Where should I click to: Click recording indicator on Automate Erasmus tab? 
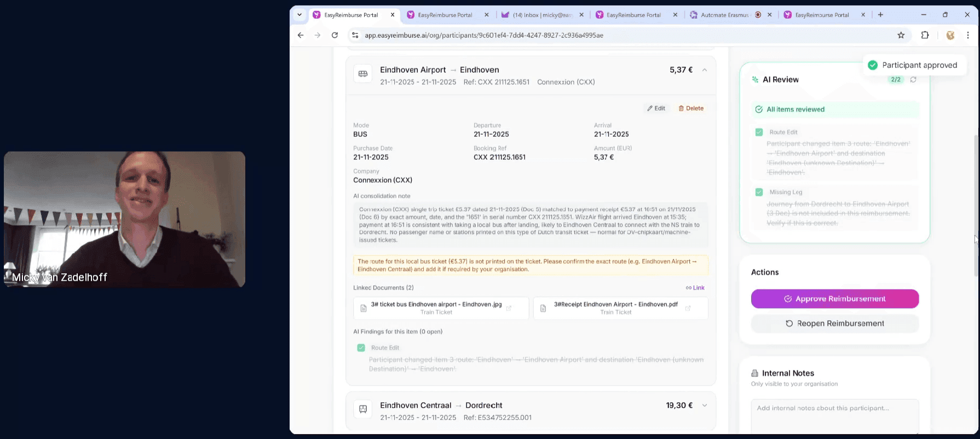pyautogui.click(x=758, y=15)
